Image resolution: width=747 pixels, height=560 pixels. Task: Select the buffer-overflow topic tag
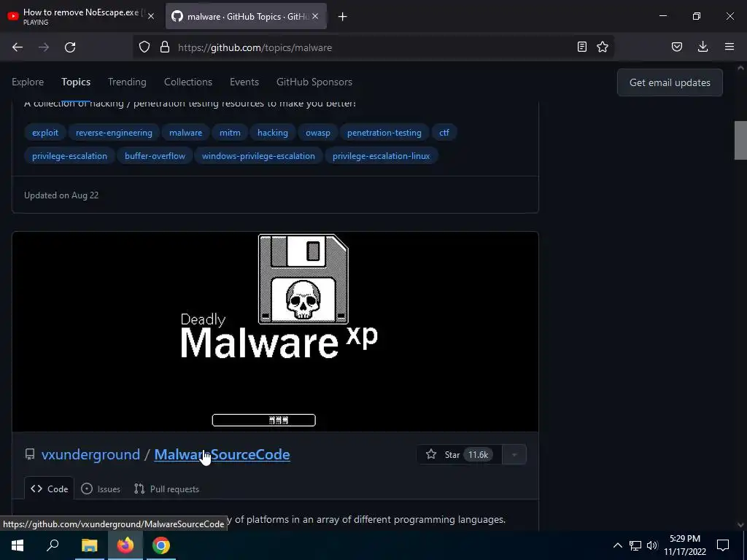click(x=155, y=156)
